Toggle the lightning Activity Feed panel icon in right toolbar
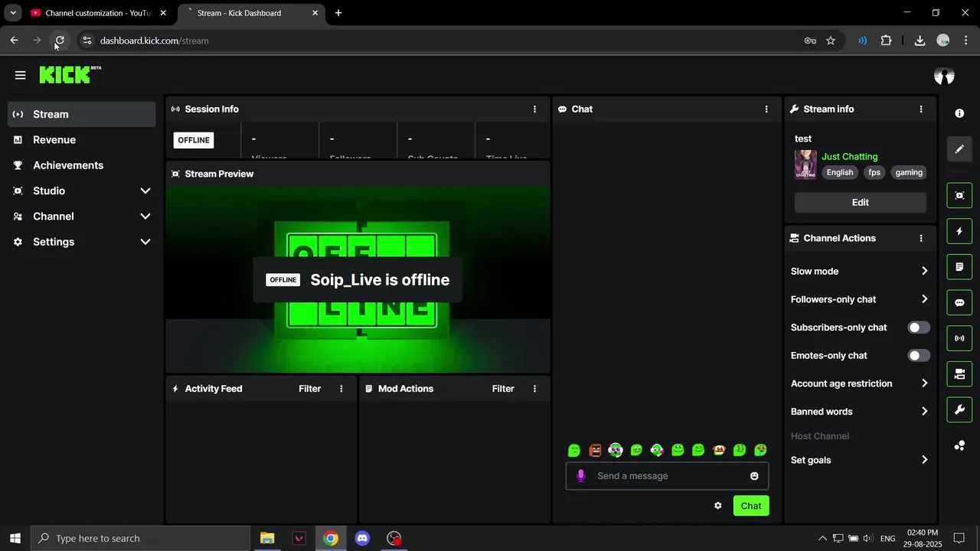The width and height of the screenshot is (980, 551). [x=959, y=231]
